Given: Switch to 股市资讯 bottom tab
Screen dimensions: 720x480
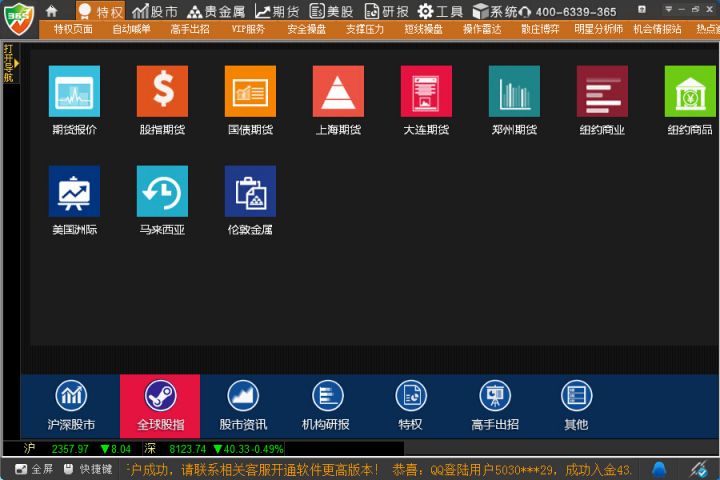Looking at the screenshot, I should [243, 406].
